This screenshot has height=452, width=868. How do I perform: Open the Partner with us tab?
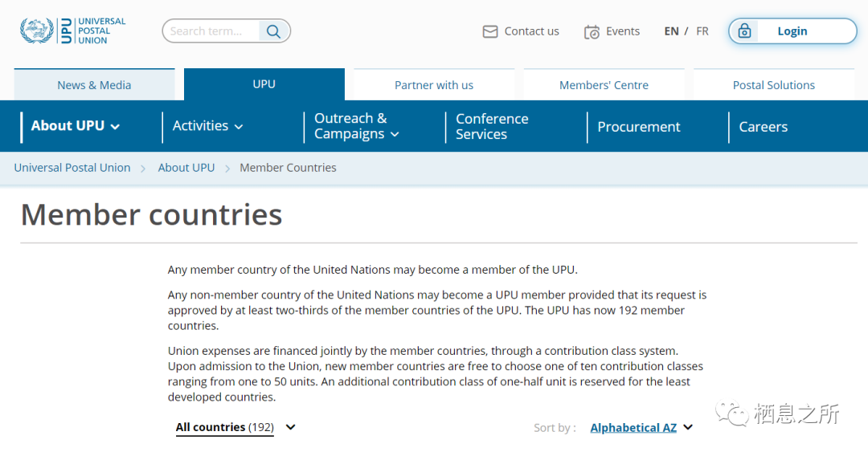coord(434,85)
